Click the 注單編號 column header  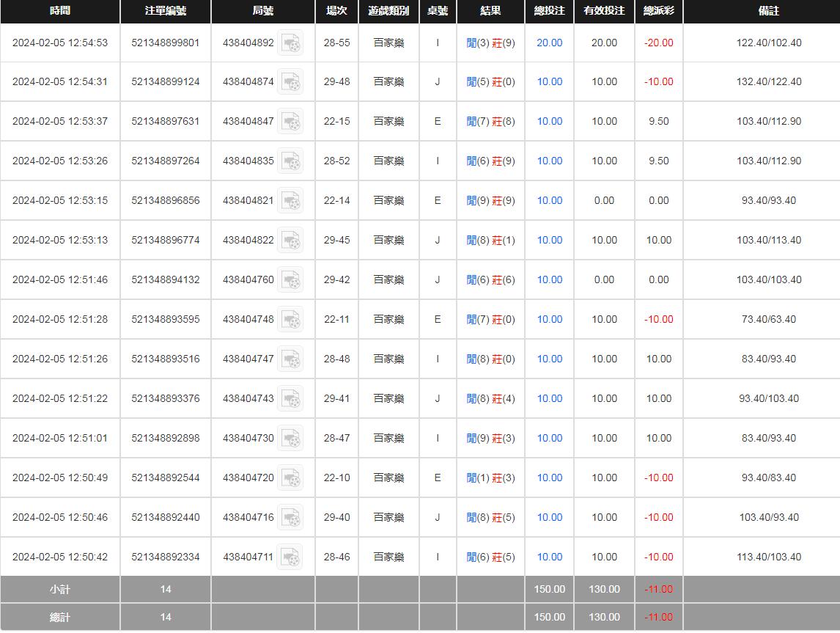pos(166,11)
